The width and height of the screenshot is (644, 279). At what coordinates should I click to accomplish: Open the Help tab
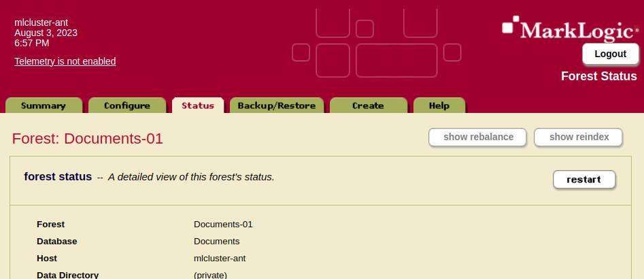[439, 105]
